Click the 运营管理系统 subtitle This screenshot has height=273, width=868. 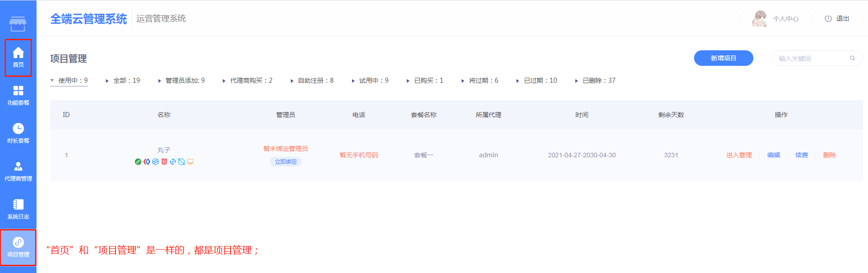161,19
